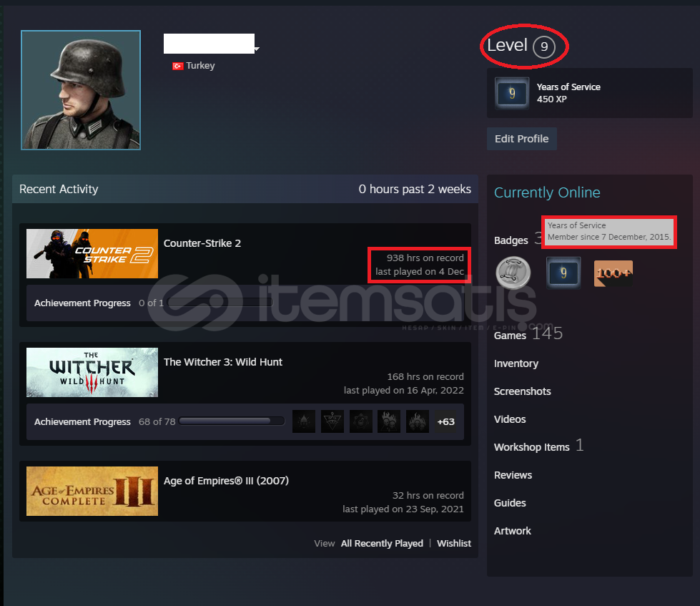The width and height of the screenshot is (700, 606).
Task: Open fourth Witcher achievement skulls icon
Action: 389,421
